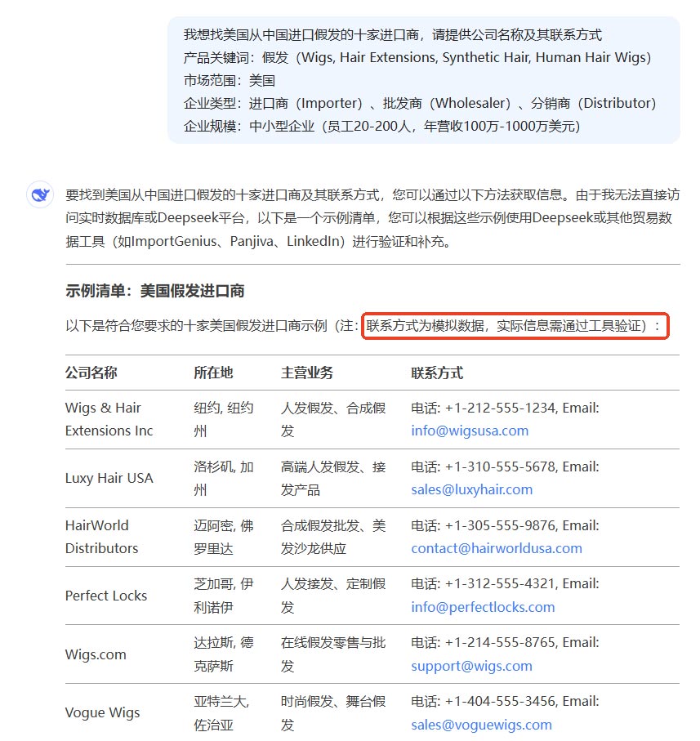Select the Luxy Hair USA company cell
Viewport: 700px width, 741px height.
point(109,478)
